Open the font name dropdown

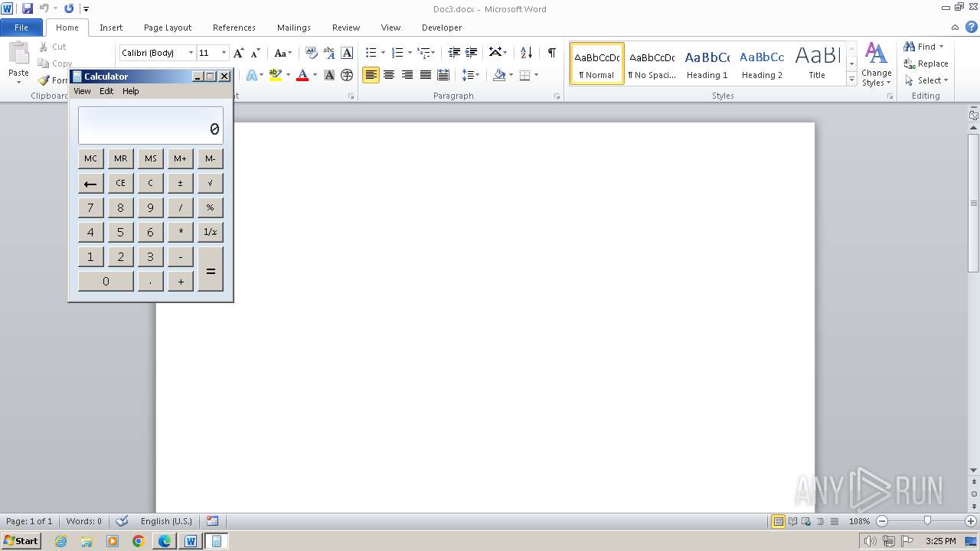coord(191,53)
